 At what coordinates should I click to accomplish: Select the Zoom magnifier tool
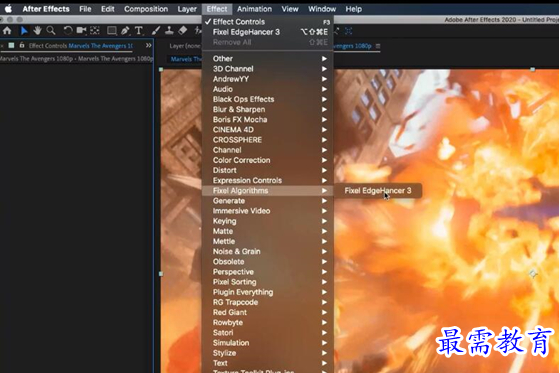point(51,31)
